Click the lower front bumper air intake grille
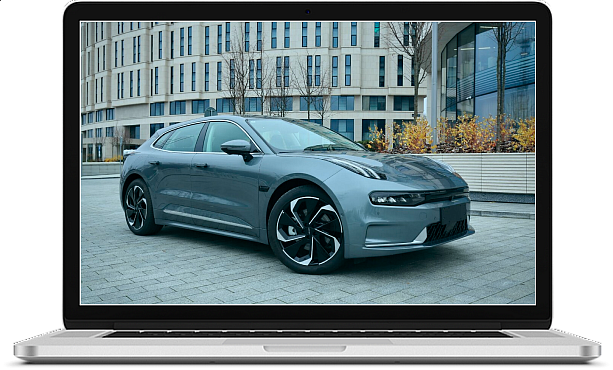 pos(446,231)
